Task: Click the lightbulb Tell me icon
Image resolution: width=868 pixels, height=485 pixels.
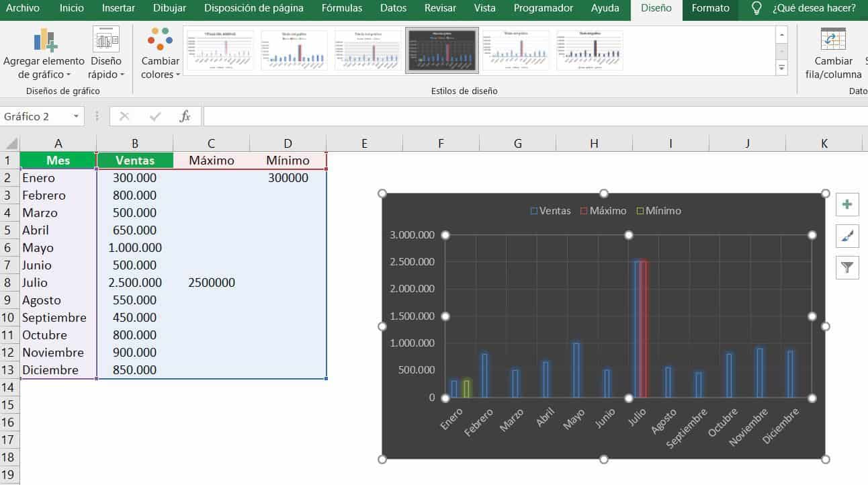Action: [x=756, y=8]
